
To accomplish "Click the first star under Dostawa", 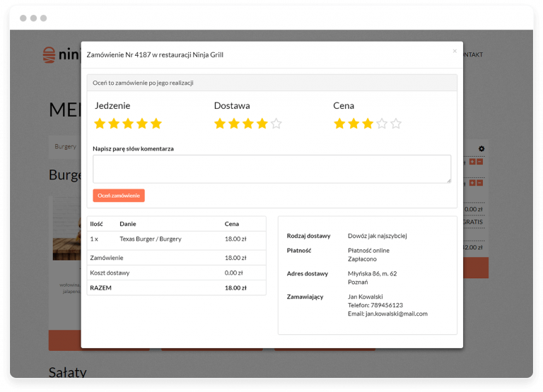I will click(220, 124).
